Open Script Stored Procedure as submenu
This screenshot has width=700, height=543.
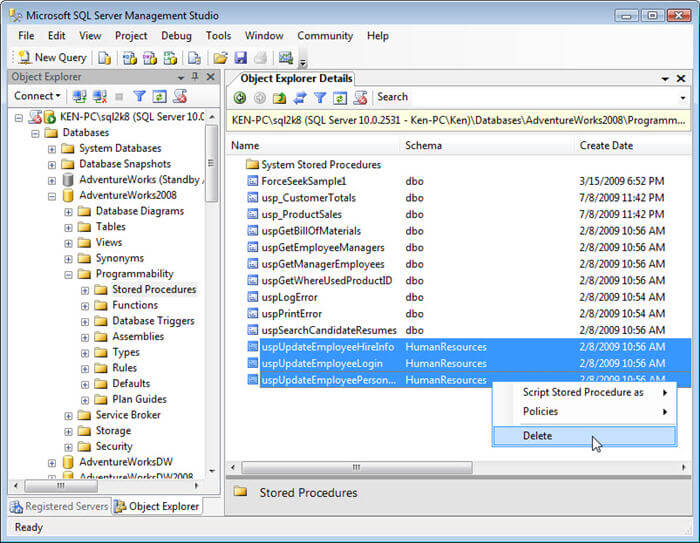(x=583, y=392)
